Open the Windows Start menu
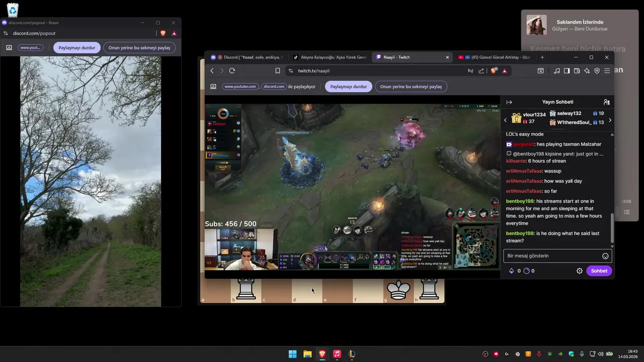This screenshot has height=362, width=644. [292, 354]
